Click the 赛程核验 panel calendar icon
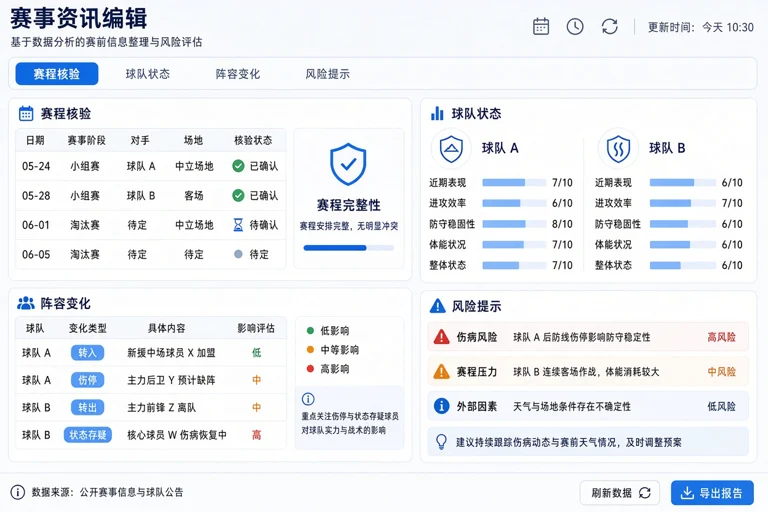This screenshot has height=512, width=768. point(26,114)
